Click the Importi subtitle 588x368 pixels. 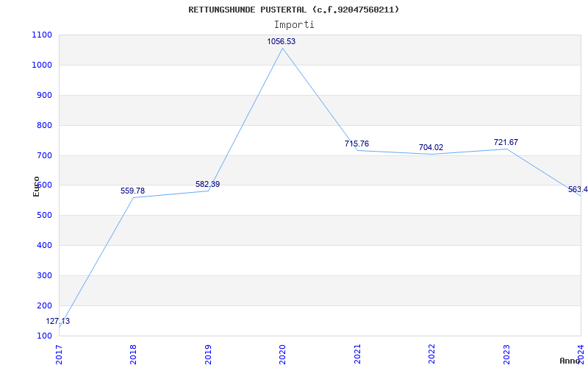pyautogui.click(x=294, y=25)
